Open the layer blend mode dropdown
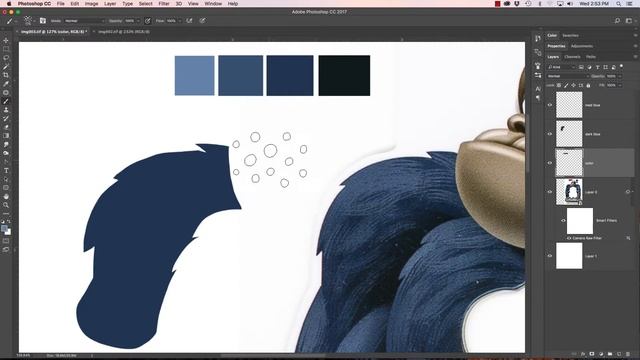 (x=568, y=76)
